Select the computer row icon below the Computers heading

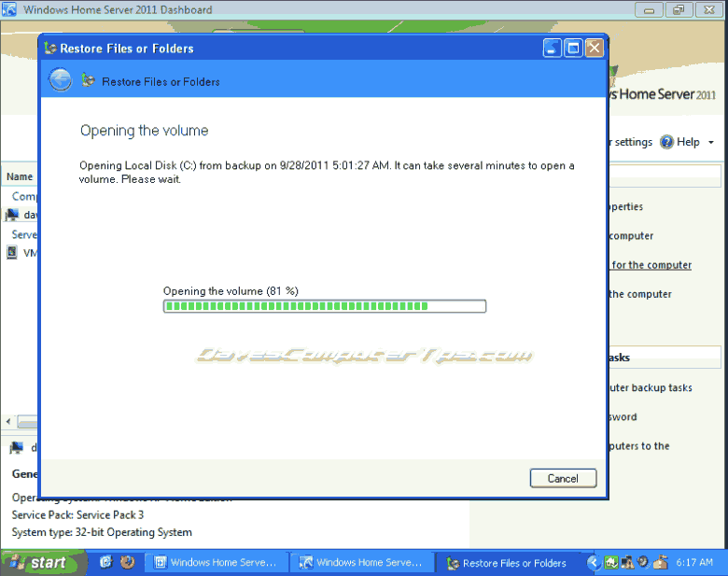[x=12, y=215]
